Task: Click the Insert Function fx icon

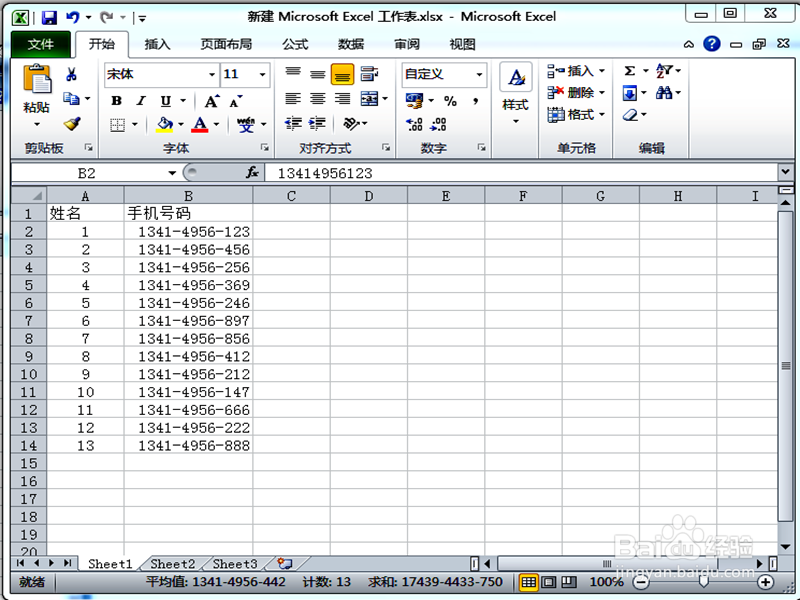Action: point(252,172)
